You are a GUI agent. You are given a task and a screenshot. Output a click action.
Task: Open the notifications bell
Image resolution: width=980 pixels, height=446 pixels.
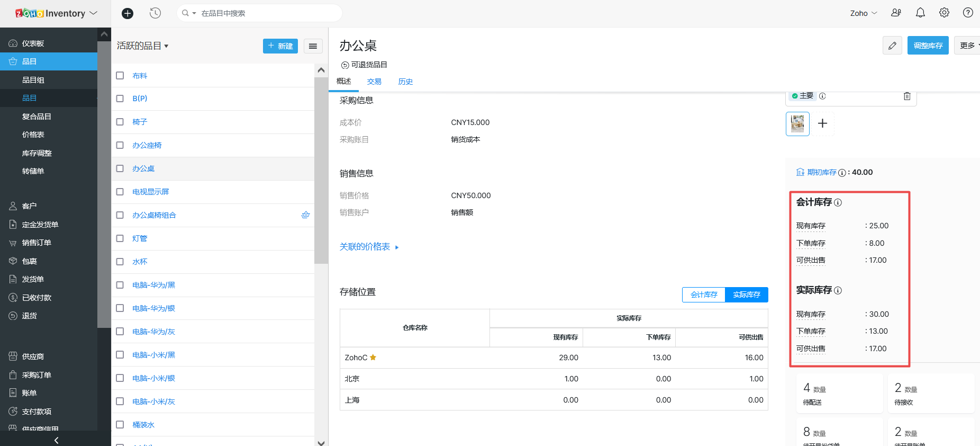click(920, 13)
